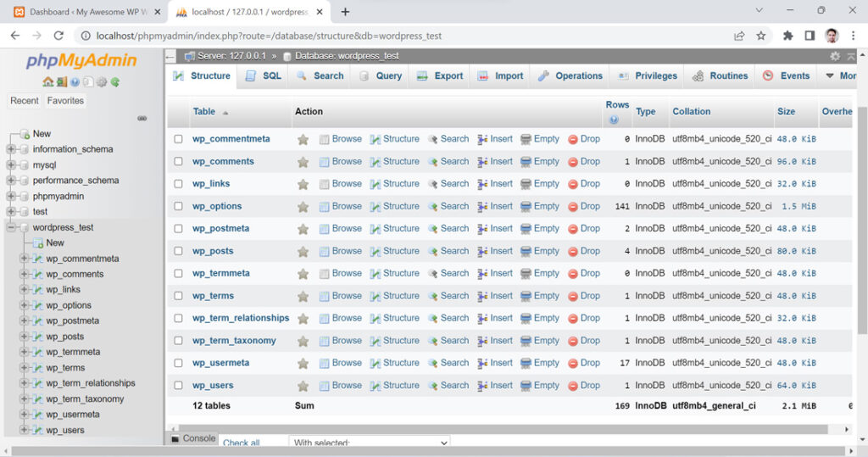Viewport: 868px width, 457px height.
Task: Open the More tabs dropdown
Action: coord(839,75)
